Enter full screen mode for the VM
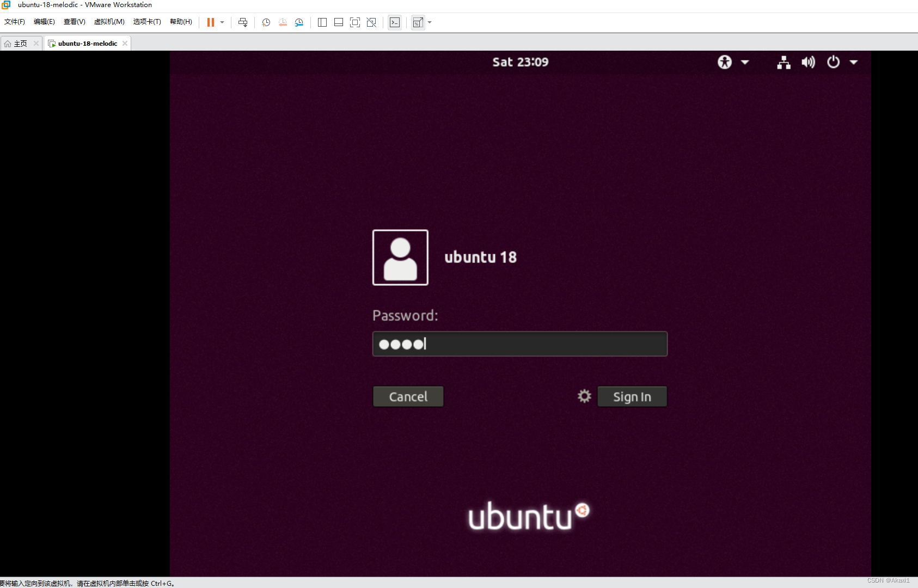This screenshot has width=918, height=588. coord(355,22)
